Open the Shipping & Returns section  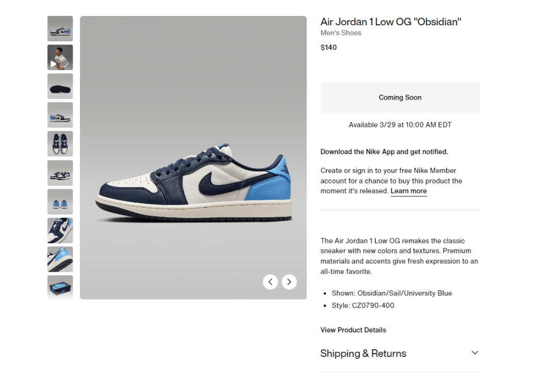tap(400, 353)
